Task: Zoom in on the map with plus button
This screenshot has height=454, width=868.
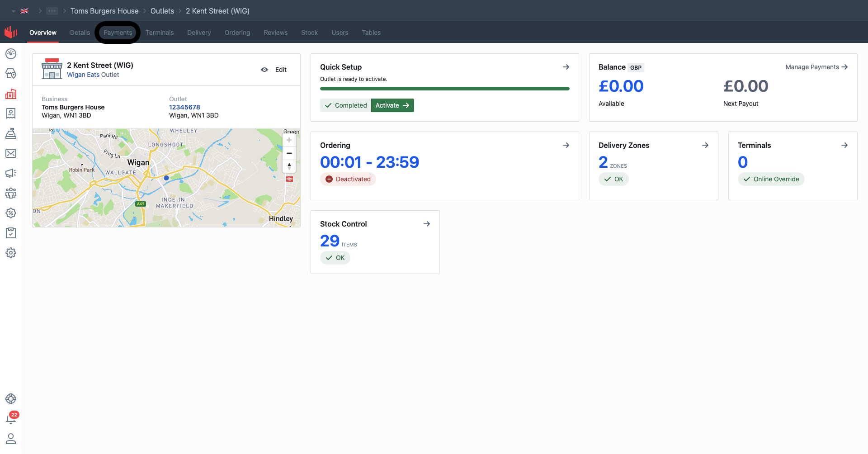Action: point(289,140)
